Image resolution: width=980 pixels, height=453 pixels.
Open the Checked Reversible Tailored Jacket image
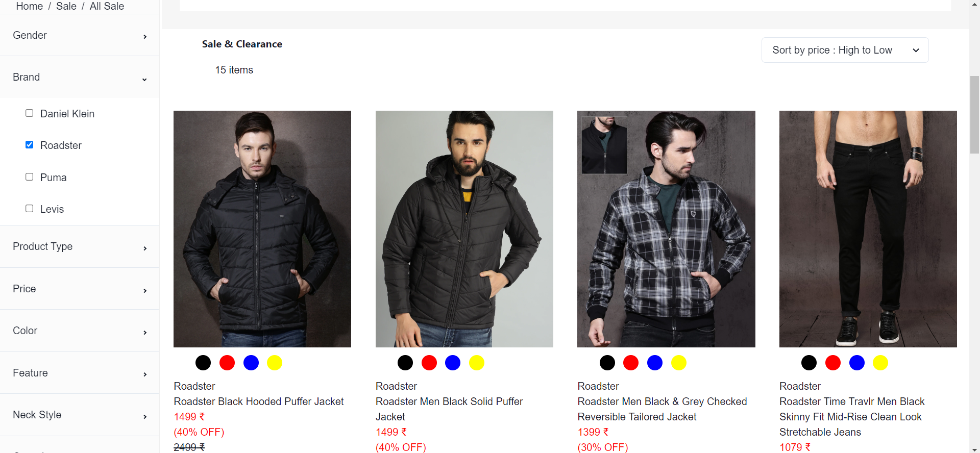pos(666,229)
